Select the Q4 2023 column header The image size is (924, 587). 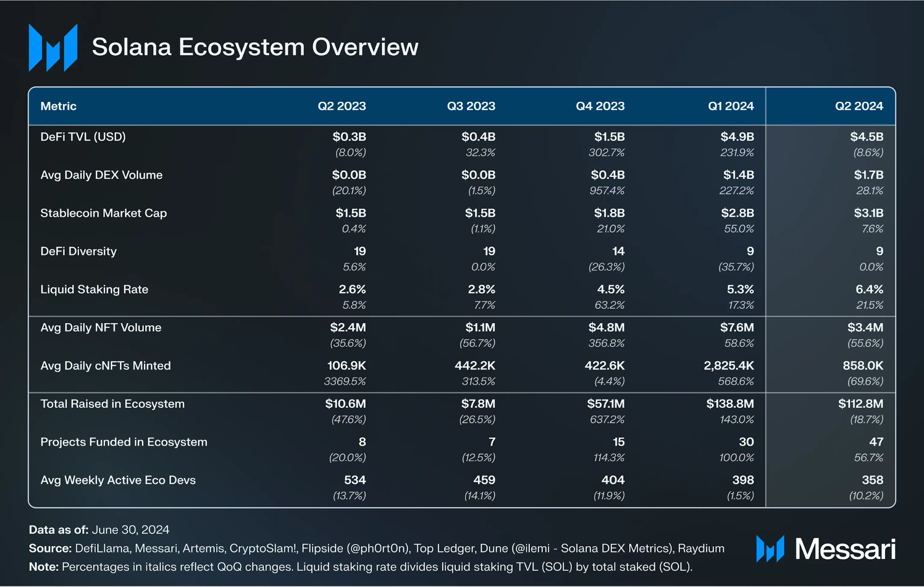click(x=600, y=106)
